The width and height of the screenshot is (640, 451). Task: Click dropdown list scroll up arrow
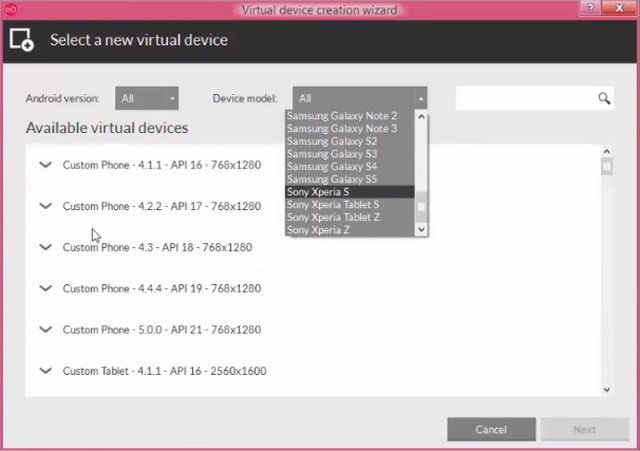421,117
